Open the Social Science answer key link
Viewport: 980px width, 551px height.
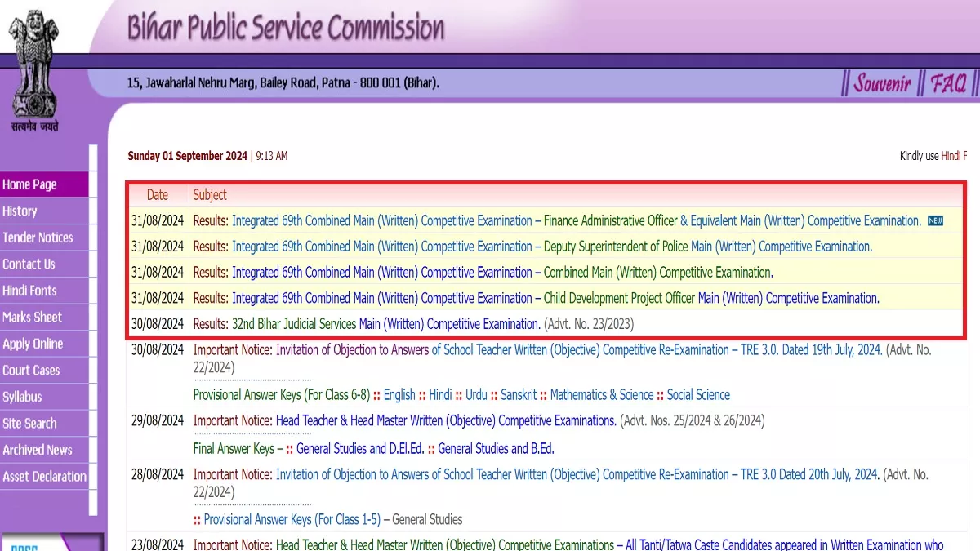point(698,395)
